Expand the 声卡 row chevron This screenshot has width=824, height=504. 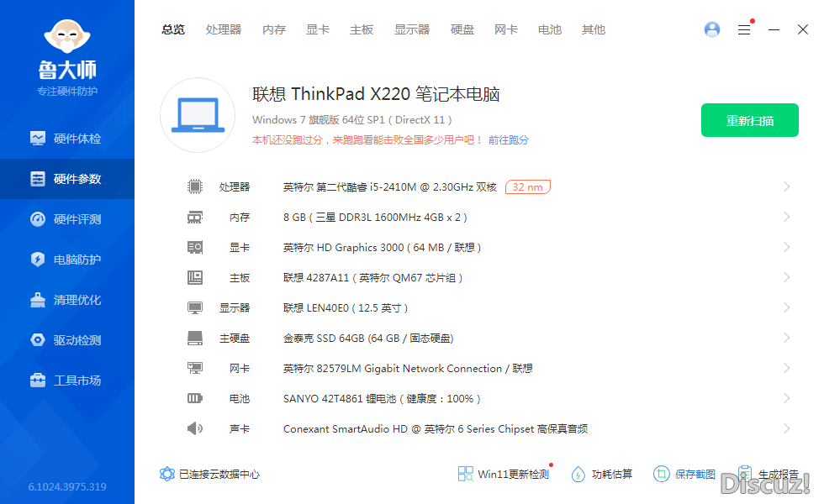tap(787, 428)
